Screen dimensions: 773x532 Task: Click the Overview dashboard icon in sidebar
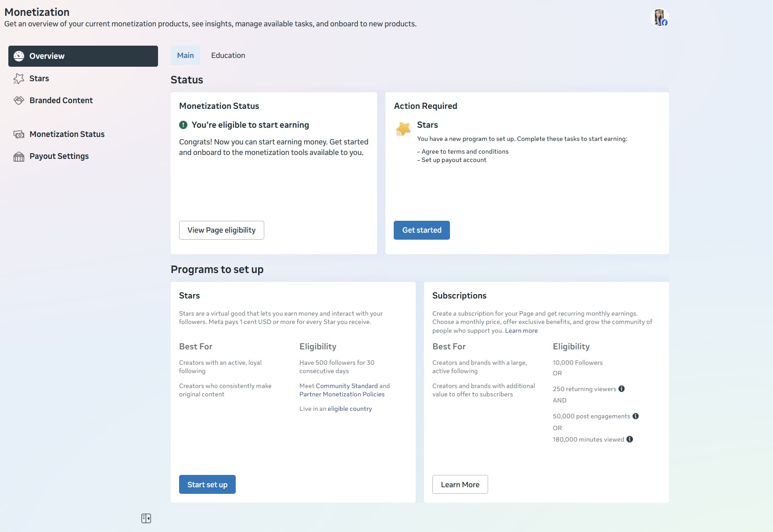(19, 56)
